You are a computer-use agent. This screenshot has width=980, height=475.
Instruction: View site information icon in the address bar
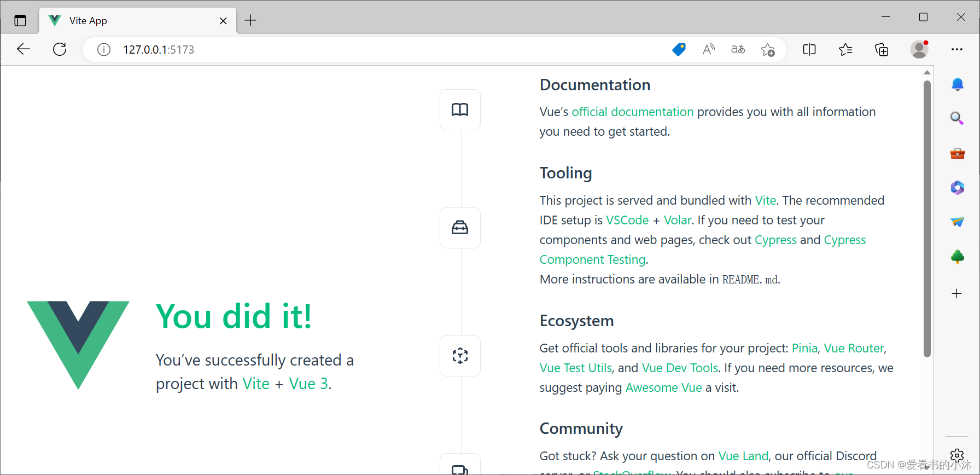pos(104,50)
